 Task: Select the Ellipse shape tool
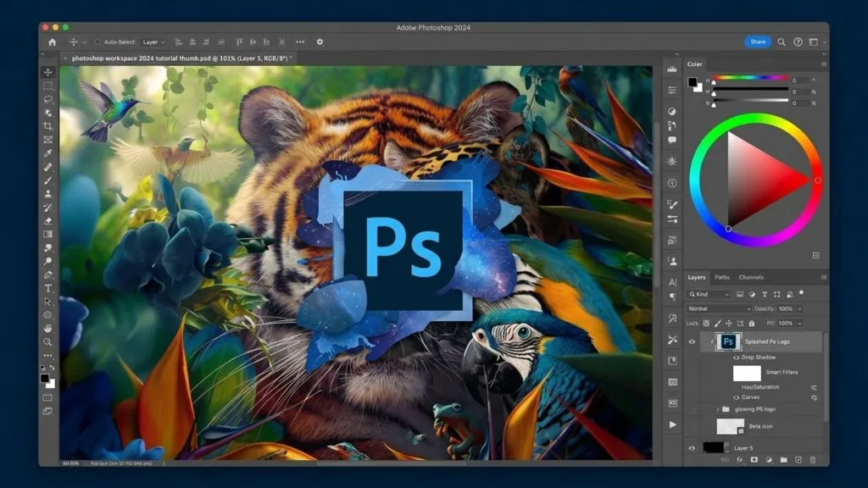[48, 315]
